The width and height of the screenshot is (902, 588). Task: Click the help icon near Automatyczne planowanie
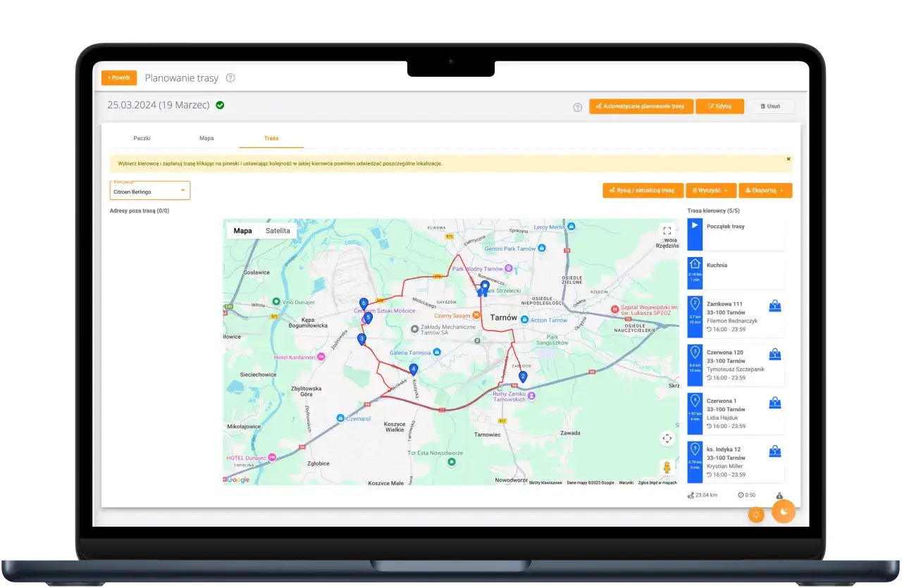578,107
